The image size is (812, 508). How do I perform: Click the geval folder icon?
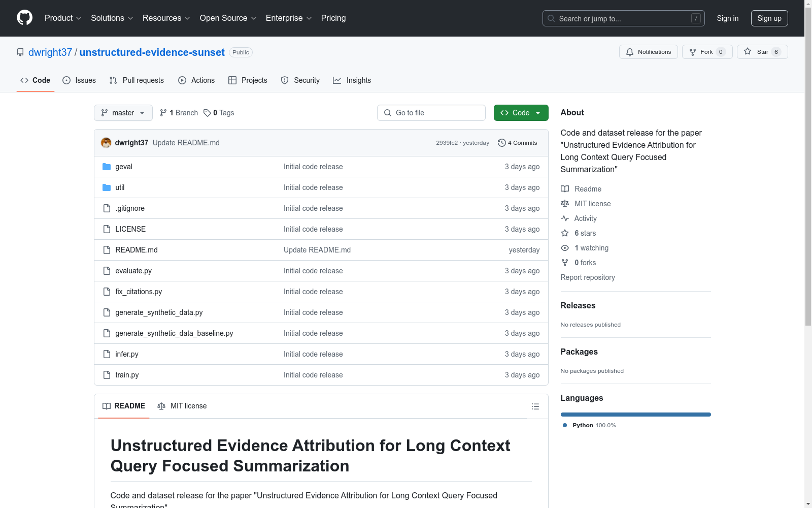(107, 167)
